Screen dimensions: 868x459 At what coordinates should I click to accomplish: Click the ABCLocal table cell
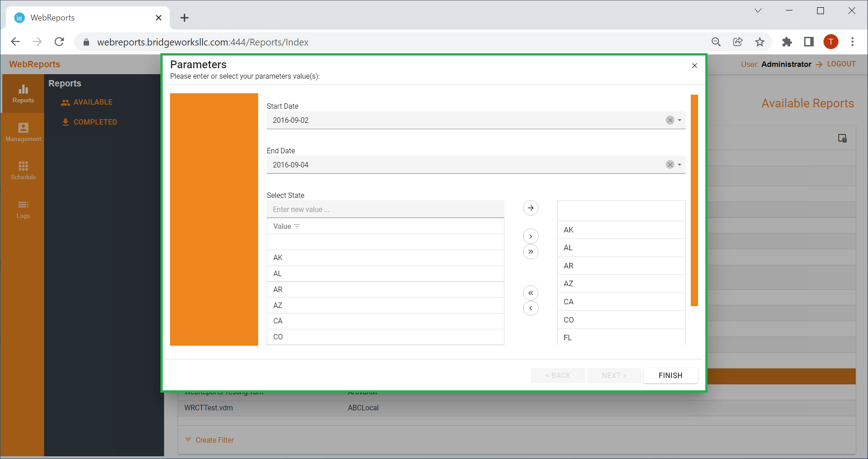coord(363,408)
